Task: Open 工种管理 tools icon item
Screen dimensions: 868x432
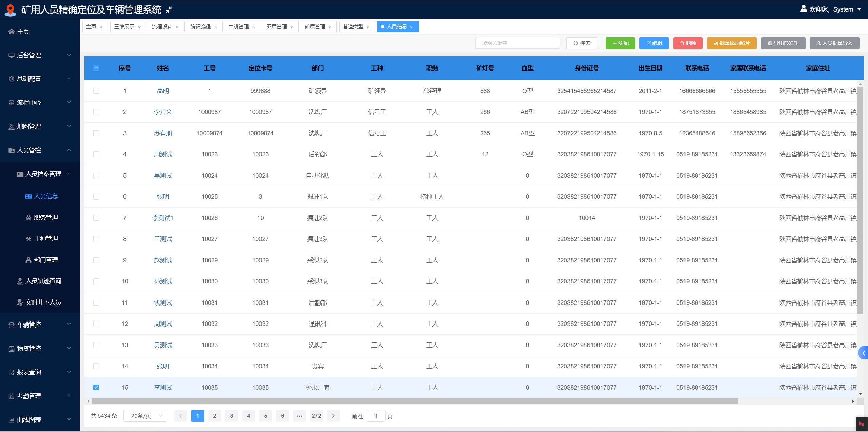Action: click(x=28, y=239)
